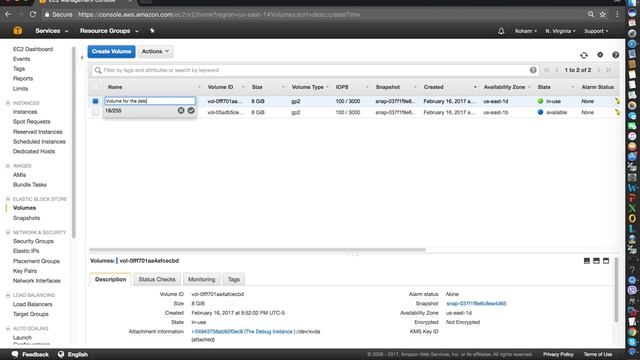Click the Create Volume button
640x360 pixels.
pyautogui.click(x=111, y=51)
